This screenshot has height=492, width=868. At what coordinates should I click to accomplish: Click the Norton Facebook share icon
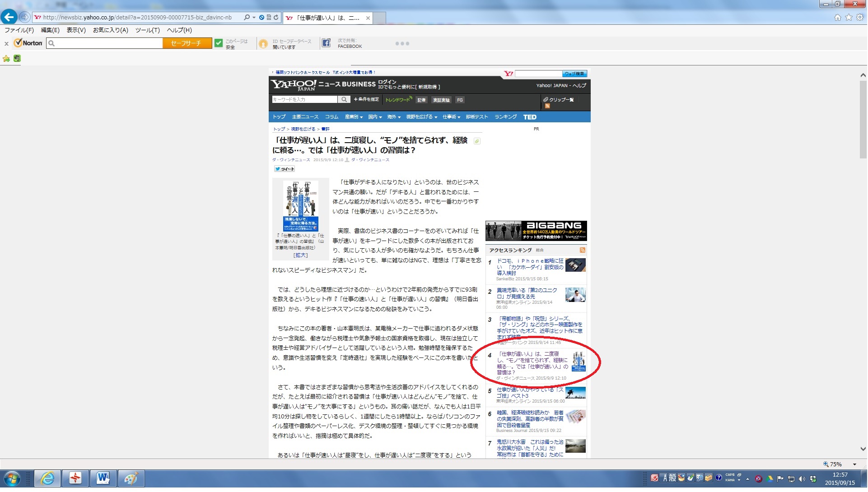click(x=326, y=43)
